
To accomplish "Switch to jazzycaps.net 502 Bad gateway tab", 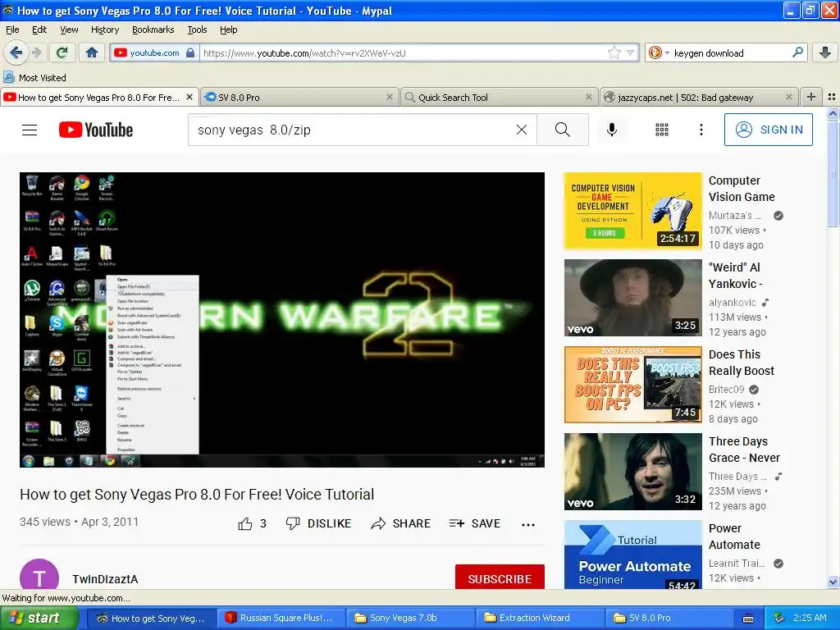I will pyautogui.click(x=698, y=97).
